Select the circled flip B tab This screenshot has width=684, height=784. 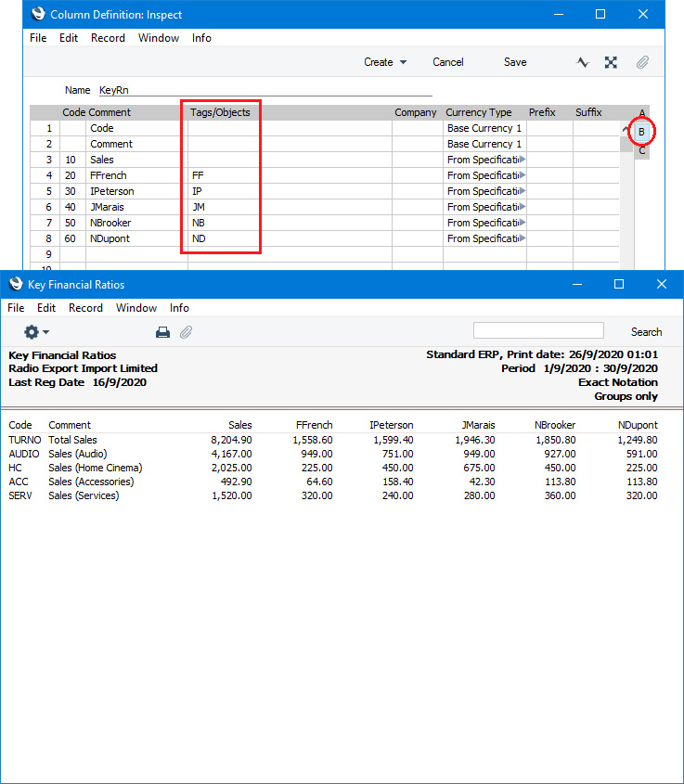click(x=641, y=132)
